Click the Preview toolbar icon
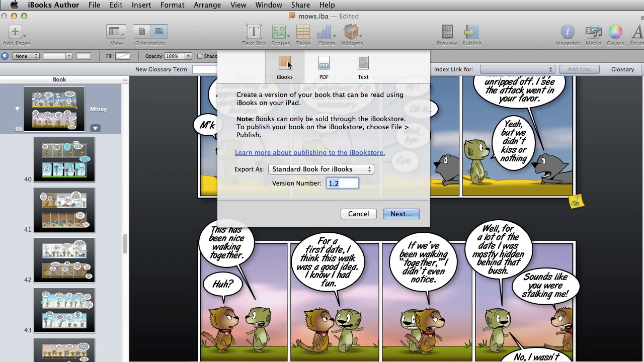The width and height of the screenshot is (644, 362). pyautogui.click(x=447, y=35)
